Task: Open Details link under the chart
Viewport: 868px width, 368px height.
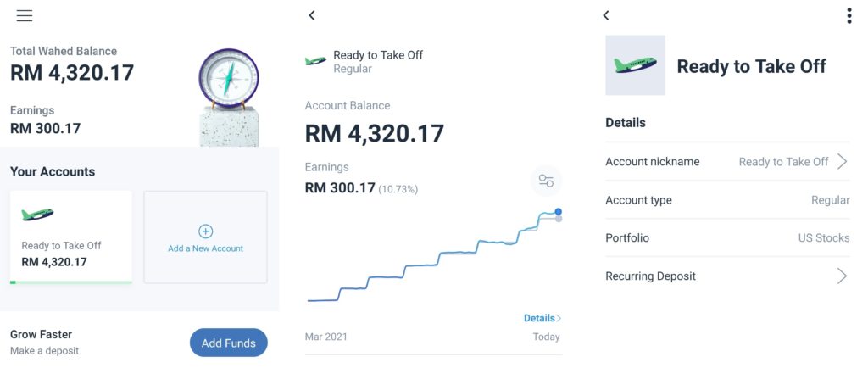Action: [x=542, y=318]
